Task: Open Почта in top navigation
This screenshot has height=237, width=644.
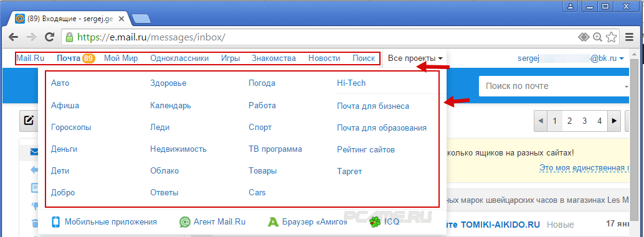Action: click(69, 58)
